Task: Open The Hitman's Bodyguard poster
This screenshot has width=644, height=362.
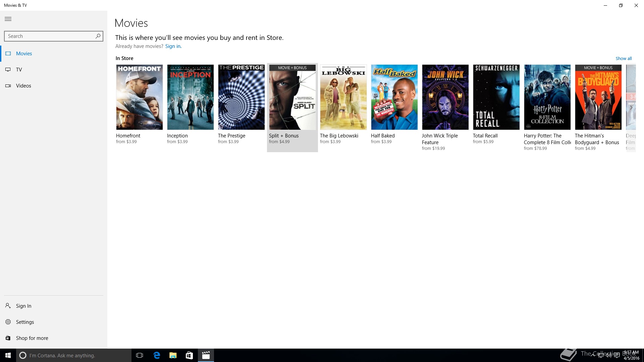Action: tap(598, 97)
